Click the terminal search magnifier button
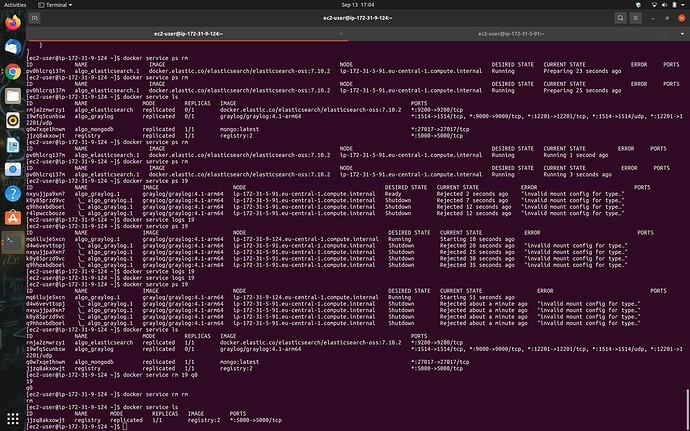 [620, 18]
